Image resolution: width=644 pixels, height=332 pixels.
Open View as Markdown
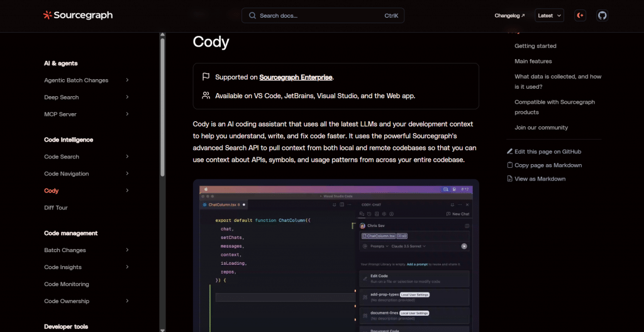pos(540,179)
